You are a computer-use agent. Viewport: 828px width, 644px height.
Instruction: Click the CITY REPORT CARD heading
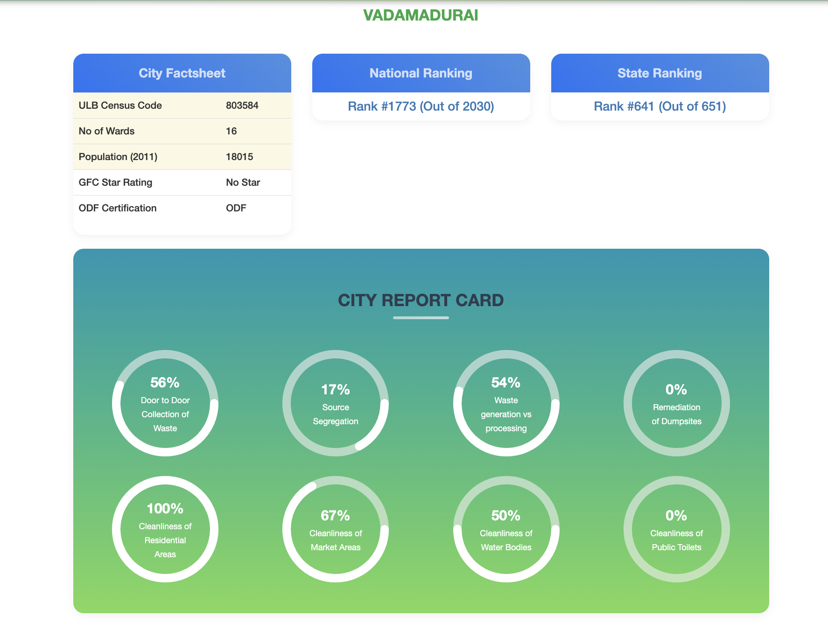tap(421, 301)
